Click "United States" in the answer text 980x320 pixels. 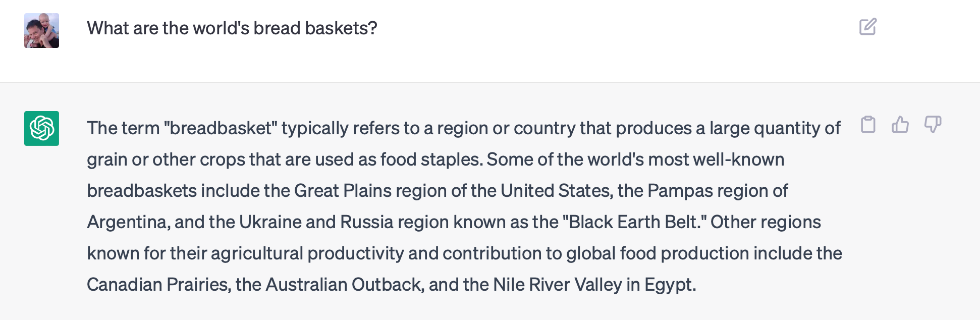point(556,191)
